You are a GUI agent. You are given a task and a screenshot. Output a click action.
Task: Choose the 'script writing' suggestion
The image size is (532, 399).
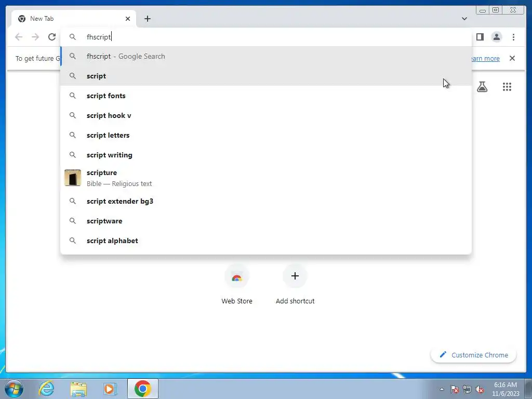265,155
